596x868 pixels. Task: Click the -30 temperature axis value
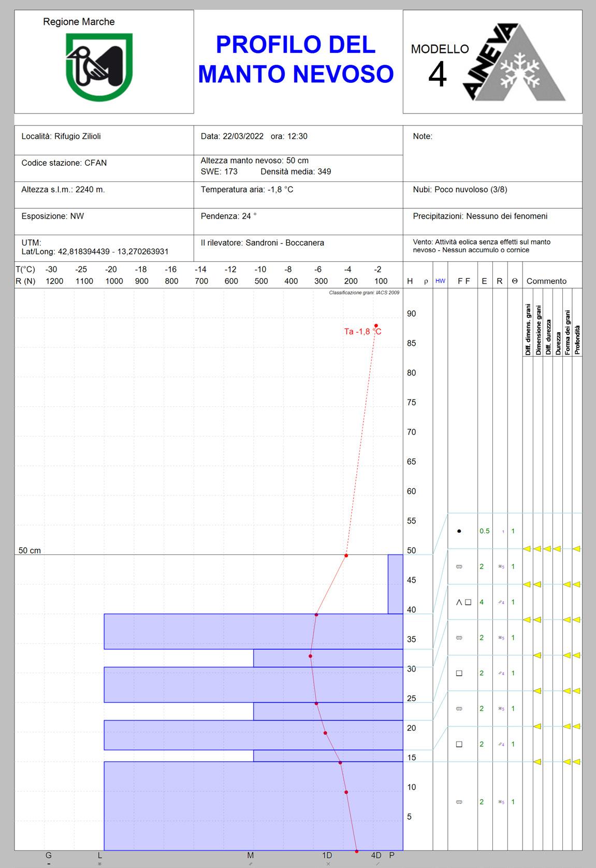tap(51, 269)
